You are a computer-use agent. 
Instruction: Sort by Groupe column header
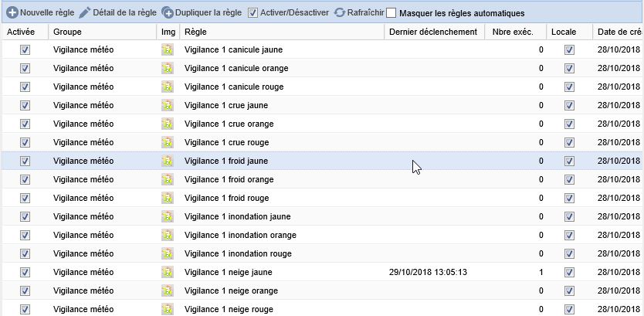[102, 32]
